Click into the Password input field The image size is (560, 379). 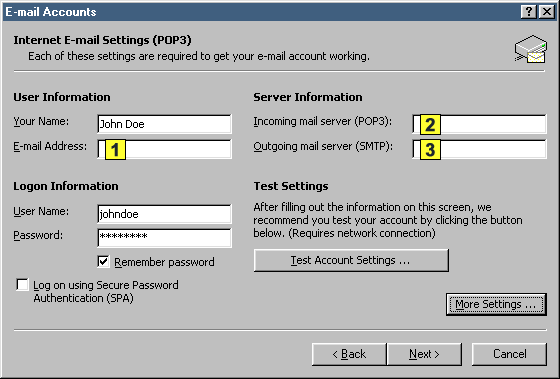point(164,238)
